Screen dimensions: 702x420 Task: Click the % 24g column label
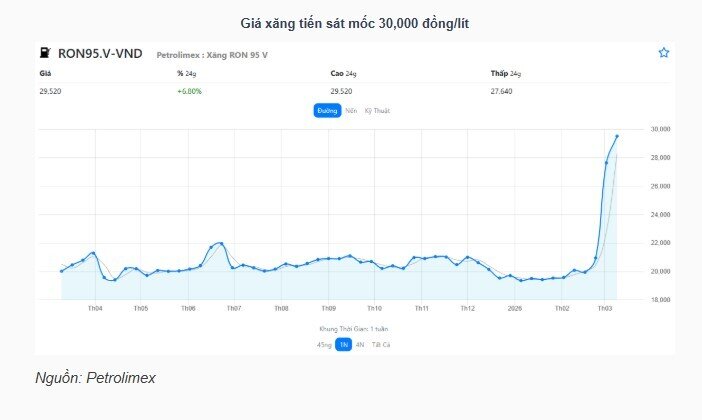tap(187, 73)
